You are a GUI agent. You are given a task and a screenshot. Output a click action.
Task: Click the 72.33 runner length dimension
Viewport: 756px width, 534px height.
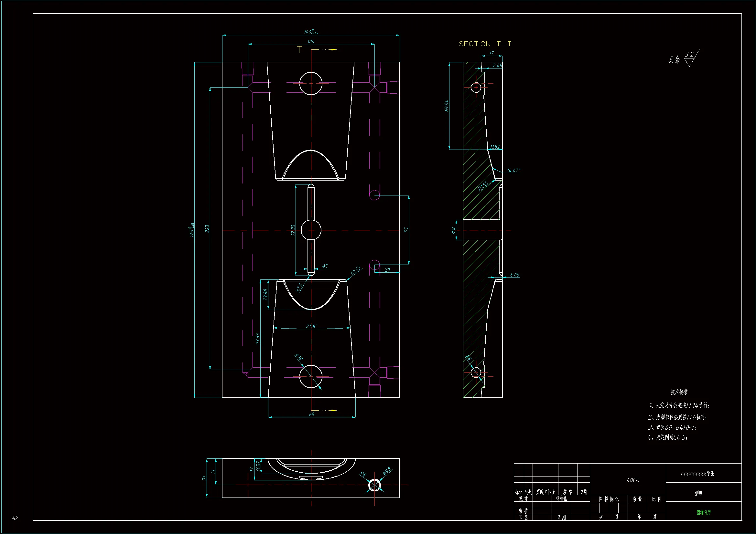point(293,230)
